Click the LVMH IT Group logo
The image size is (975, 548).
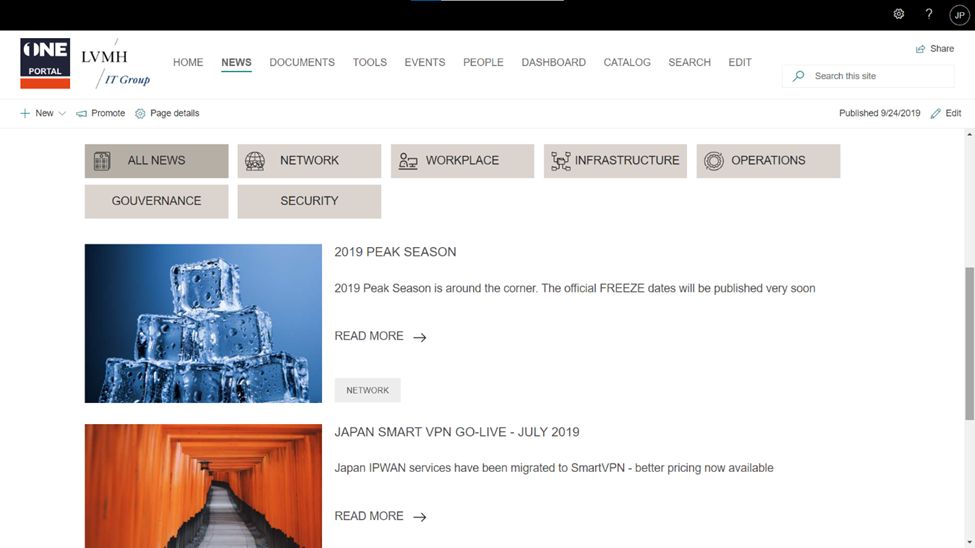click(x=116, y=63)
